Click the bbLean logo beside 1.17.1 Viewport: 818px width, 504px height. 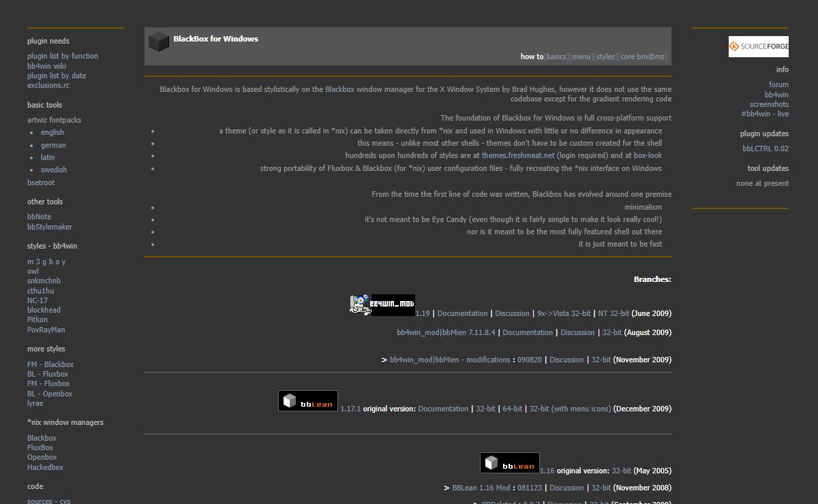pyautogui.click(x=308, y=400)
